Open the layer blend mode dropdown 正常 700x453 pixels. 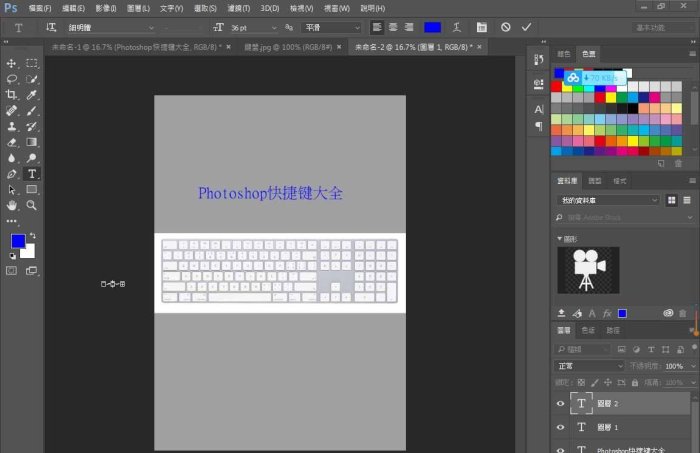tap(590, 367)
